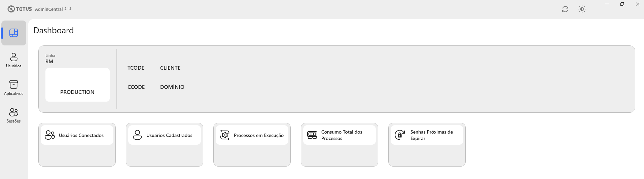Click the refresh icon in title bar
This screenshot has width=644, height=179.
[565, 9]
